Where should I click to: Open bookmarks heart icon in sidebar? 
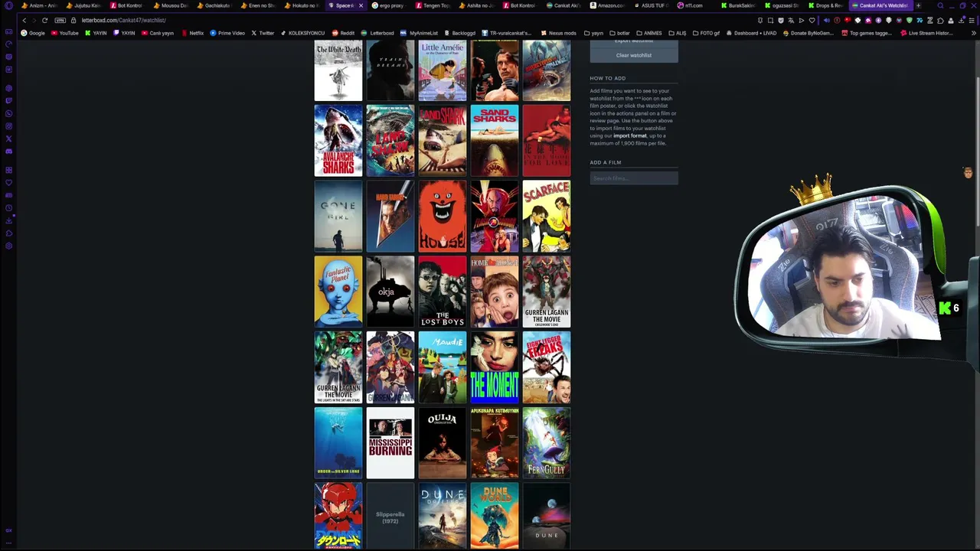click(x=8, y=182)
